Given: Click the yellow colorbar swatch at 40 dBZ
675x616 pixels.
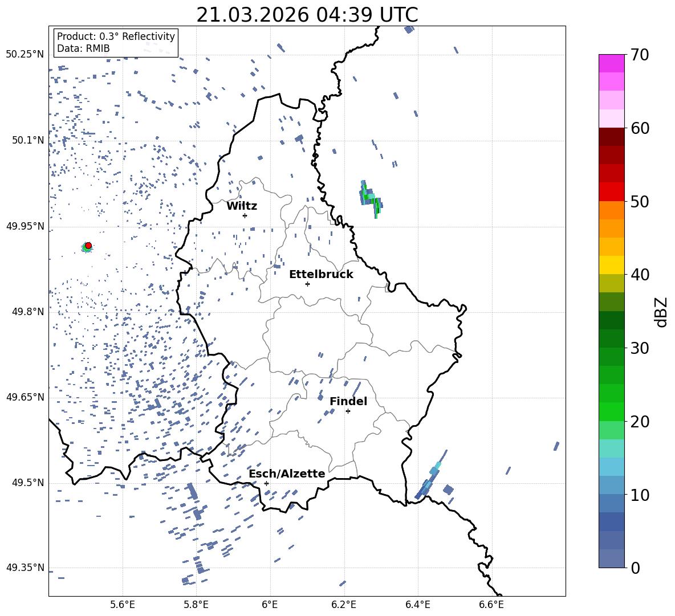Looking at the screenshot, I should coord(612,265).
